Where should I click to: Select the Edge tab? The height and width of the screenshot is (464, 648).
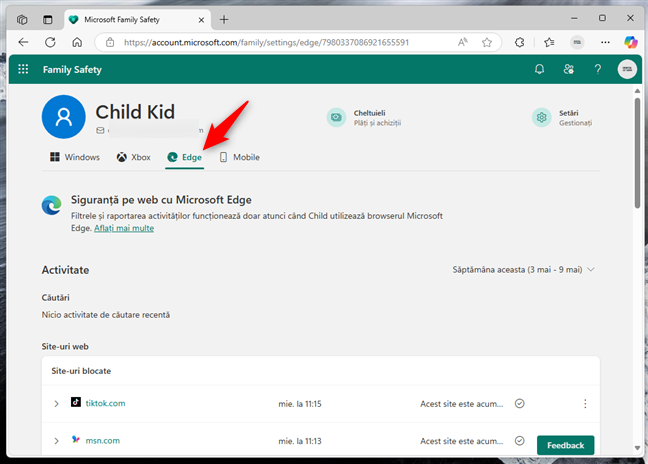click(x=184, y=157)
